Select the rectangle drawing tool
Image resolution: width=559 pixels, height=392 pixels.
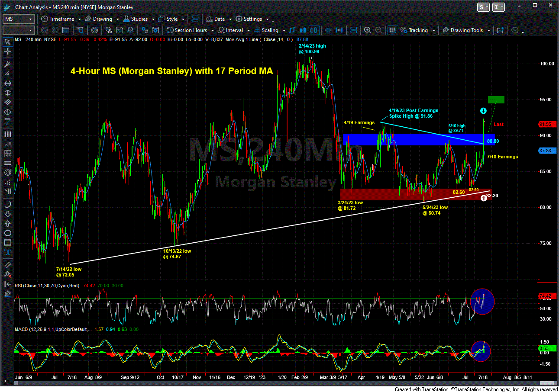point(7,242)
